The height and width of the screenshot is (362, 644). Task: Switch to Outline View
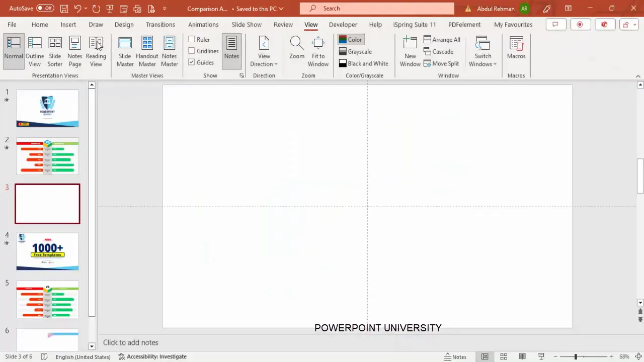35,52
